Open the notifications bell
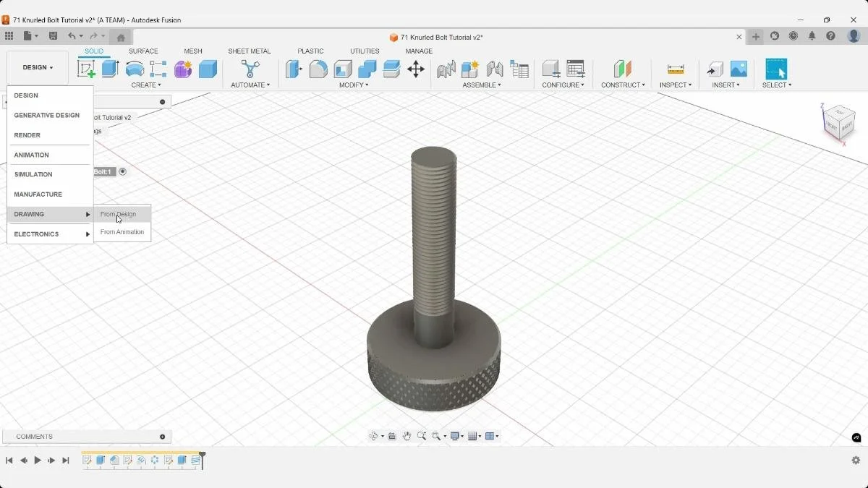 [812, 36]
